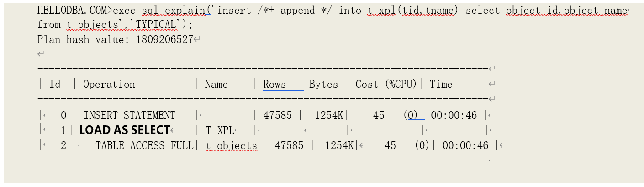Click the plan hash value 1809206527
Image resolution: width=644 pixels, height=187 pixels.
pyautogui.click(x=164, y=39)
